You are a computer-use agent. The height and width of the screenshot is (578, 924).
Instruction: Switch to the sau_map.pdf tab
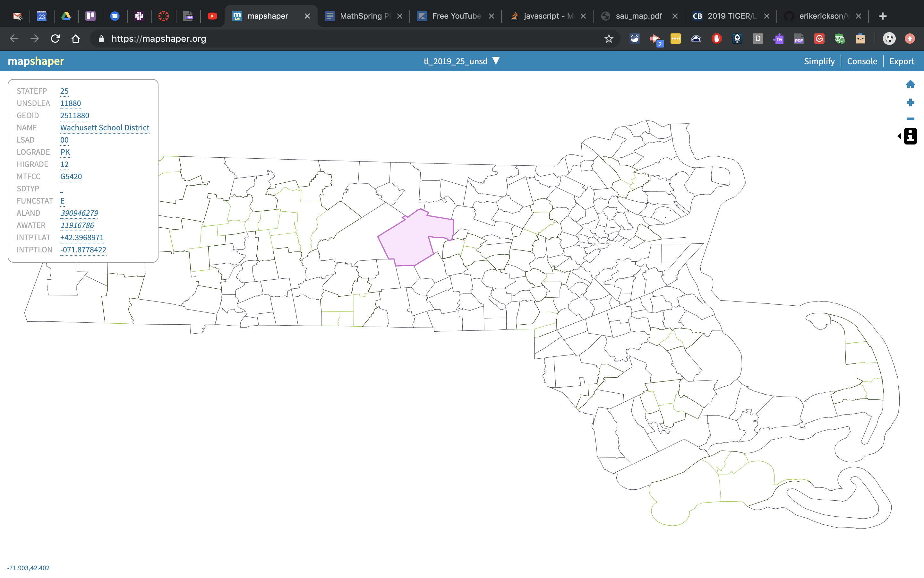[639, 16]
